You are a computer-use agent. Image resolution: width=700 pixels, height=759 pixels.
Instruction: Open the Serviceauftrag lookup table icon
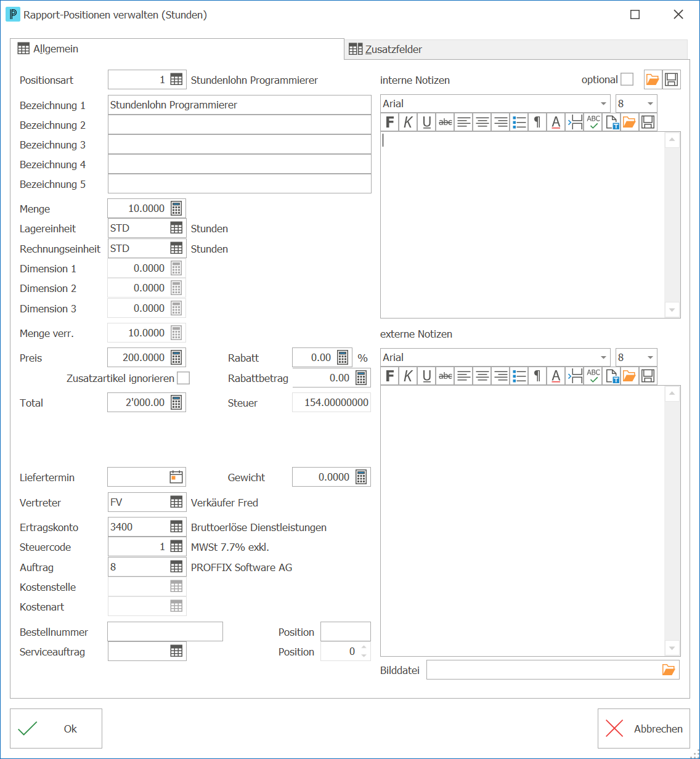[176, 651]
